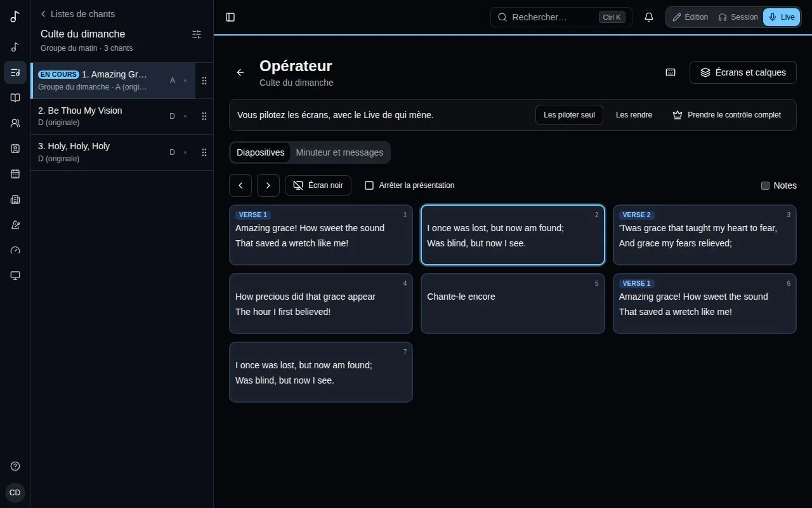Go to the previous slide chevron button
This screenshot has height=508, width=812.
[240, 185]
